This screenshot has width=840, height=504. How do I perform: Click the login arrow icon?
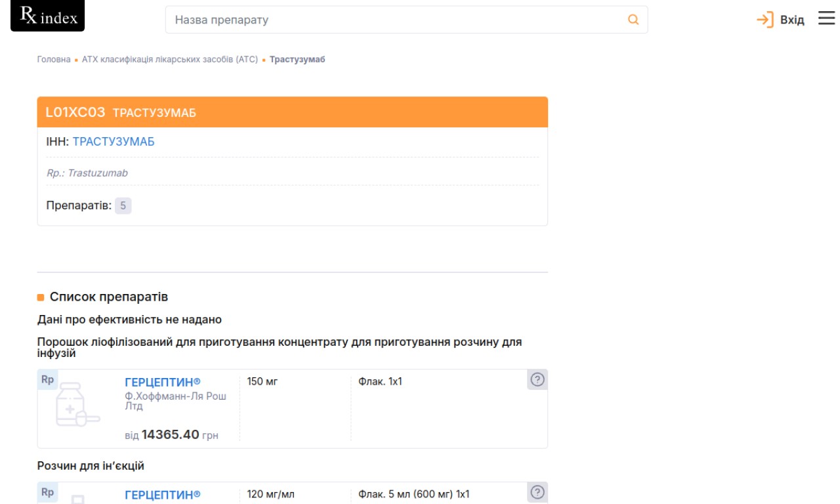coord(765,20)
